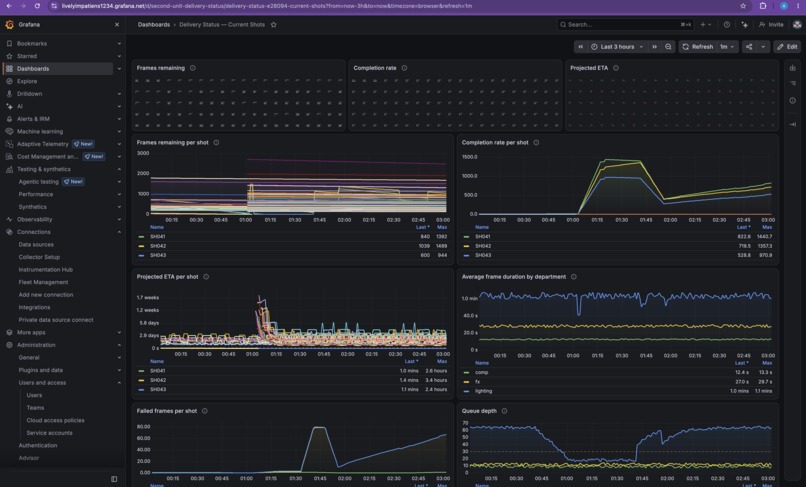Open the outline icon in the right sidebar
This screenshot has width=806, height=487.
[793, 83]
